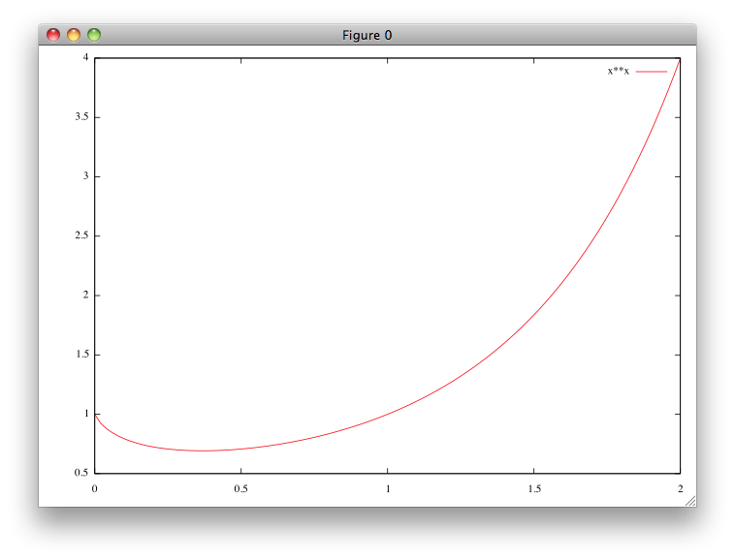Viewport: 735px width, 560px height.
Task: Close the Figure 0 window
Action: click(53, 35)
